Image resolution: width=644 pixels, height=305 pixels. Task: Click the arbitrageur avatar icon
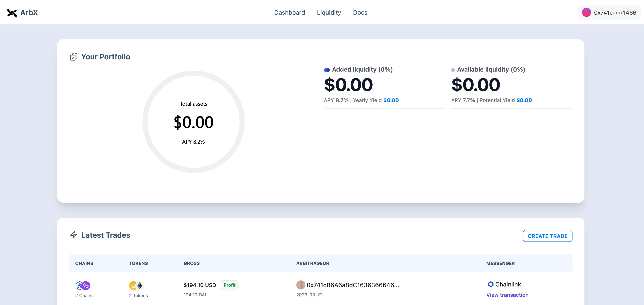(301, 285)
